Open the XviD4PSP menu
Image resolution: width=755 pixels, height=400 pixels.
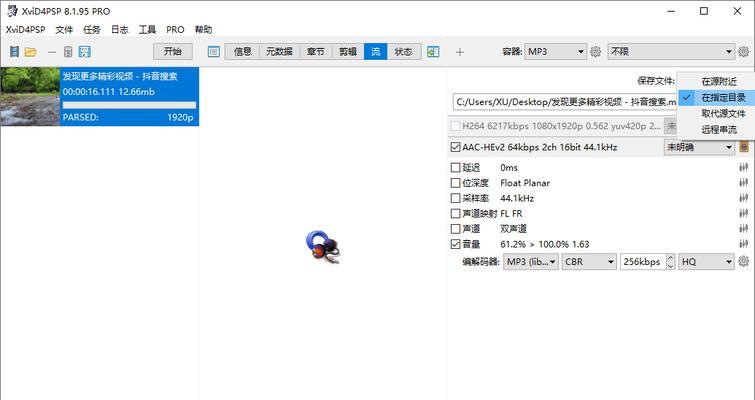[x=25, y=29]
